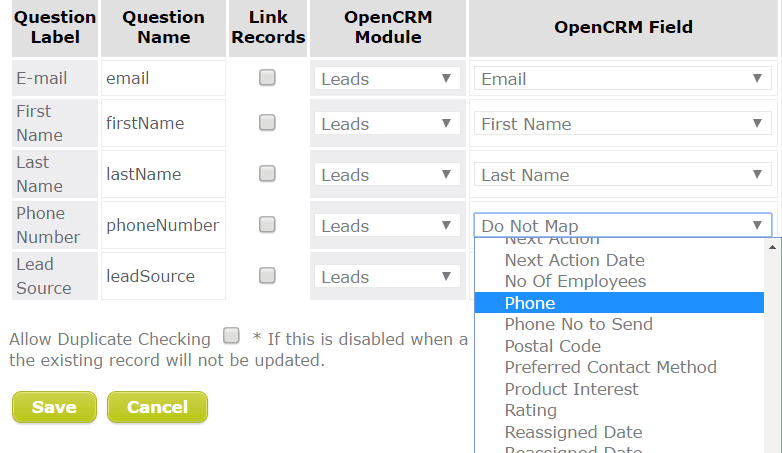Click the First Name question label cell
Screen dimensions: 782x453
click(x=55, y=123)
